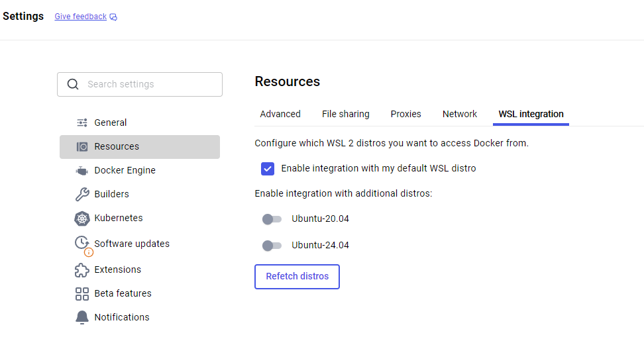The height and width of the screenshot is (339, 644).
Task: Select the Proxies tab
Action: 405,114
